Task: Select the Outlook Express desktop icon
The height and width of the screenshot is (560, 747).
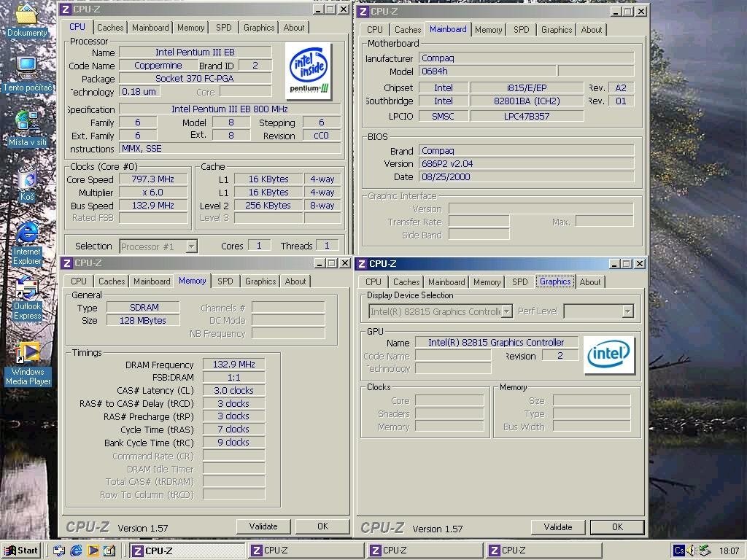Action: click(27, 298)
